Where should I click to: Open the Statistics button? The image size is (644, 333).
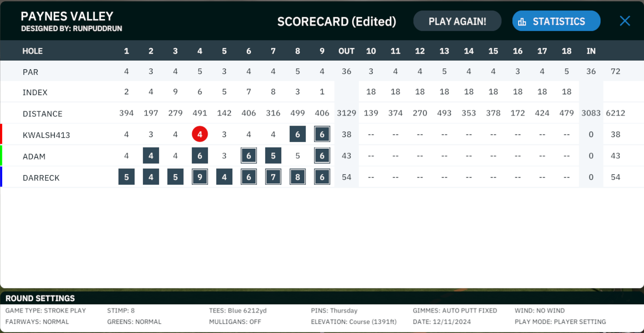[556, 21]
